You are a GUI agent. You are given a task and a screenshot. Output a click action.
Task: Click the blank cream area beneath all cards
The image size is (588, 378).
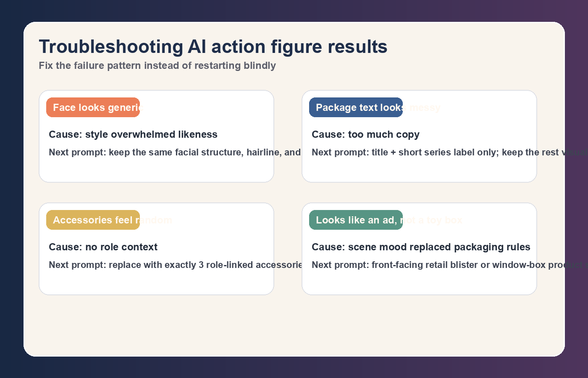point(294,325)
